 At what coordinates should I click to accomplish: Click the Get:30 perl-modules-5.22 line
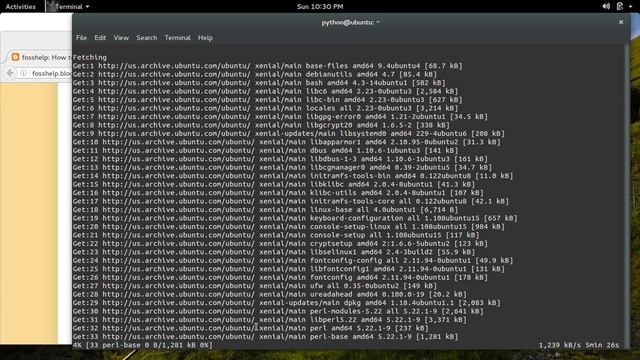[278, 311]
